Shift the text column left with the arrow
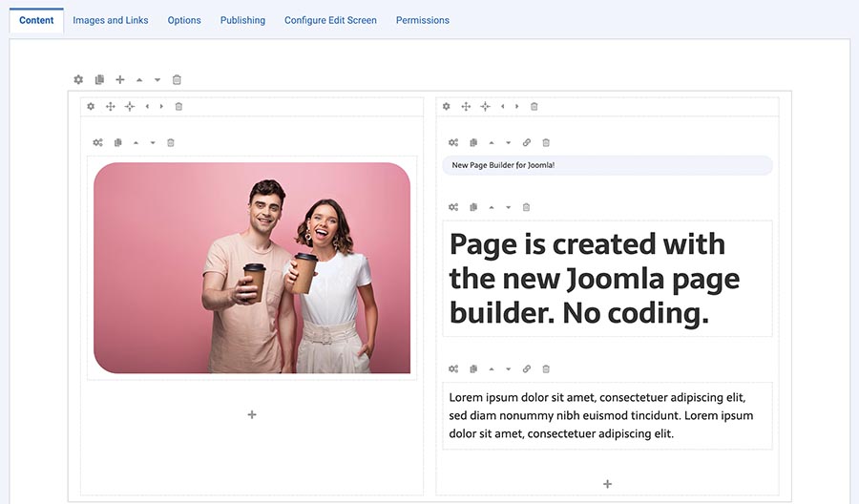 [502, 106]
